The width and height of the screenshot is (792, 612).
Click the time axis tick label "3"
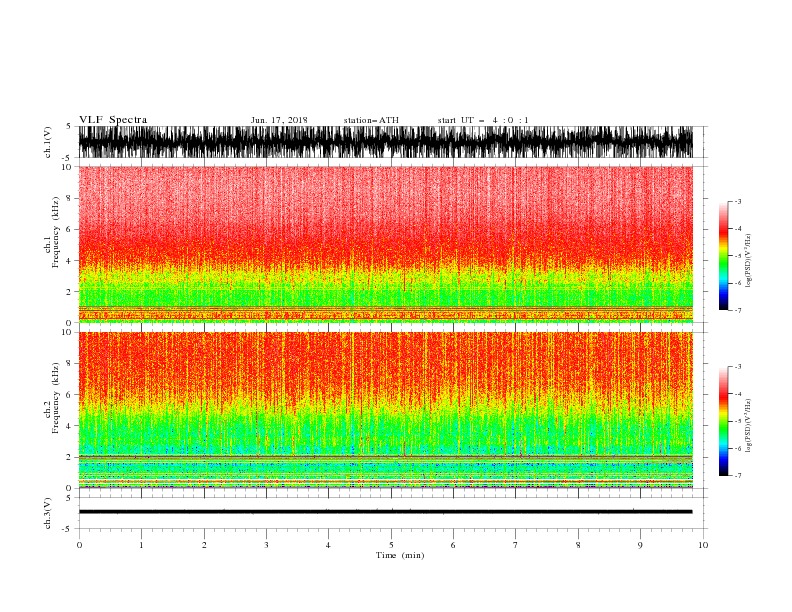pos(266,545)
